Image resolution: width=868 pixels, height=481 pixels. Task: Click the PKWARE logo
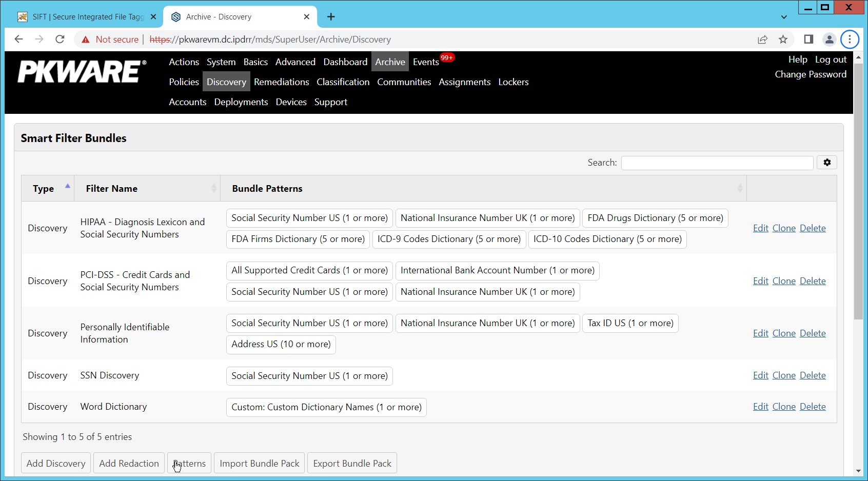point(82,72)
